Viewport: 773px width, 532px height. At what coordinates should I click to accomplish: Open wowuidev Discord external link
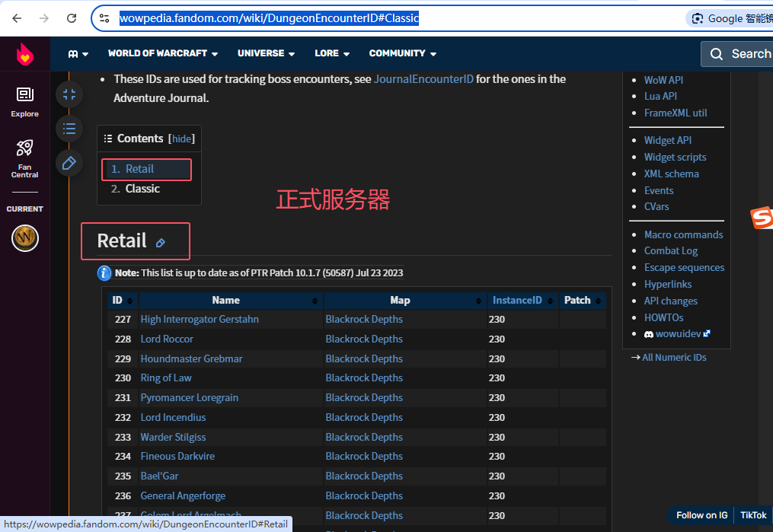pyautogui.click(x=677, y=334)
